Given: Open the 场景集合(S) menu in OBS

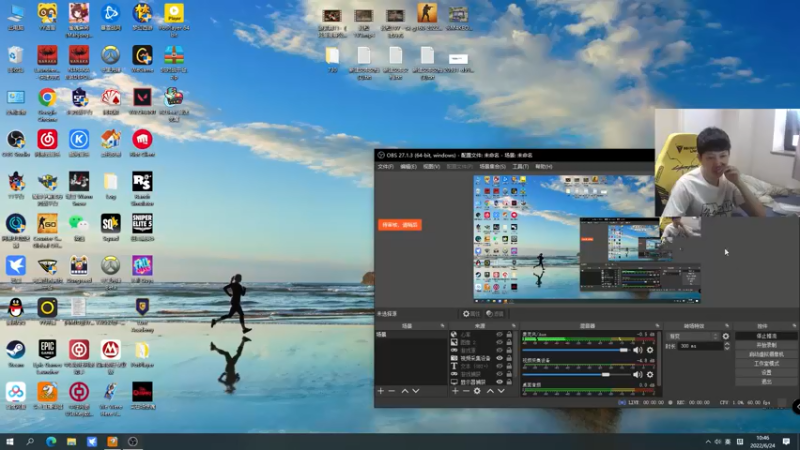Looking at the screenshot, I should (x=492, y=167).
